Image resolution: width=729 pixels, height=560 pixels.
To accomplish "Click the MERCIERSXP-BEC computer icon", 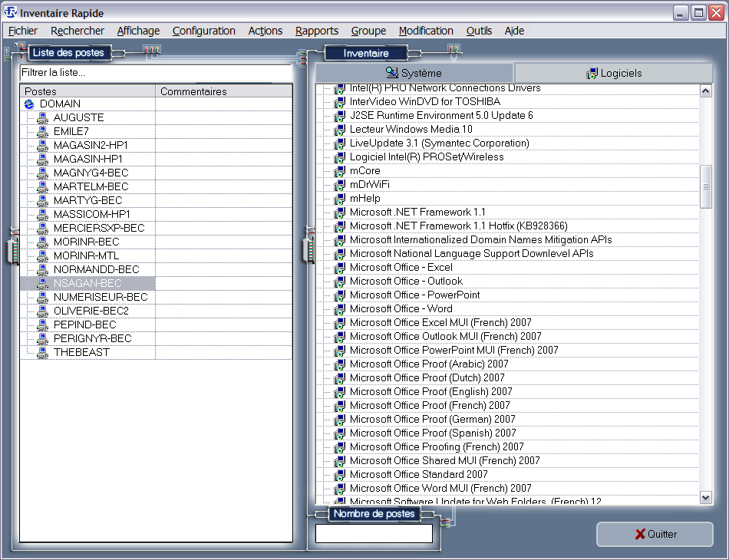I will [x=42, y=228].
